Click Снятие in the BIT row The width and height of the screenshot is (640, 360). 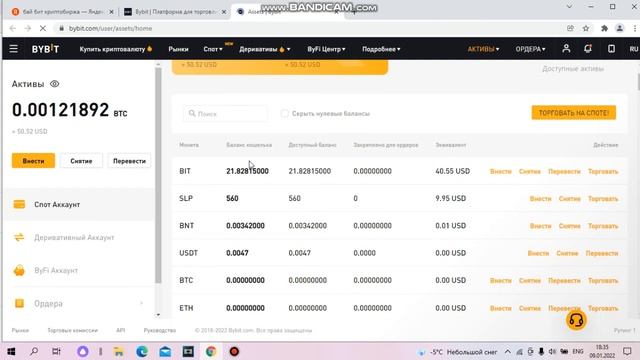[x=530, y=171]
